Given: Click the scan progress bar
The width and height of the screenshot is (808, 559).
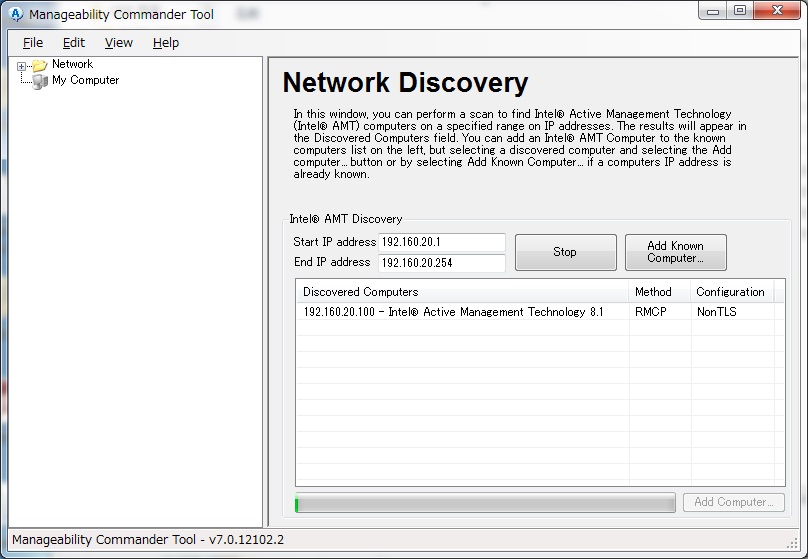Looking at the screenshot, I should (485, 503).
